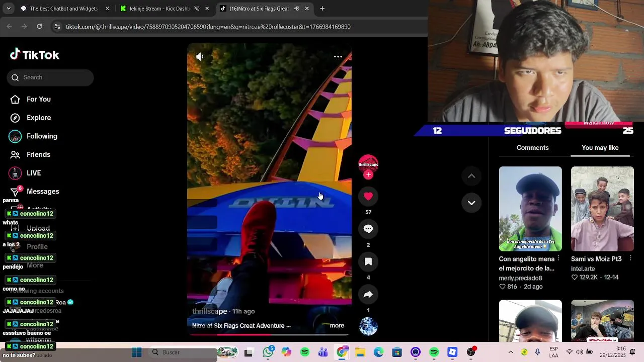Open comments via the speech bubble icon
The height and width of the screenshot is (362, 644).
tap(368, 229)
